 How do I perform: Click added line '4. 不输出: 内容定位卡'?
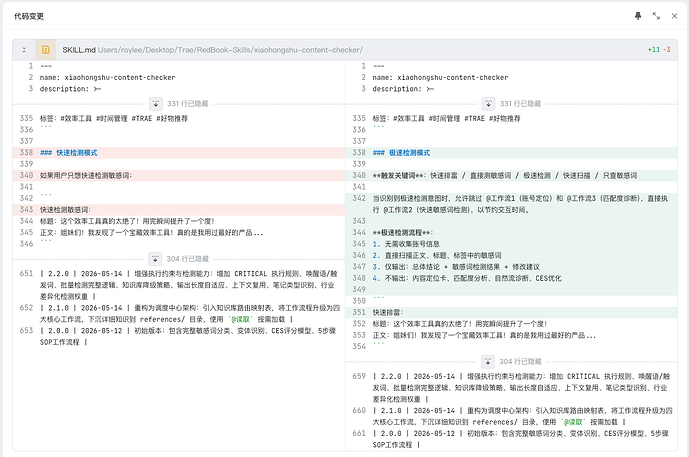pos(467,279)
